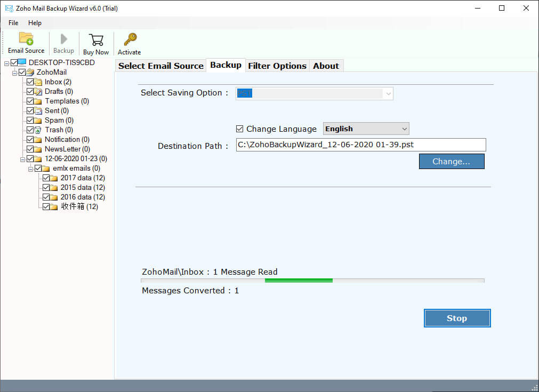The width and height of the screenshot is (539, 392).
Task: Collapse the emlx emails tree node
Action: point(30,169)
